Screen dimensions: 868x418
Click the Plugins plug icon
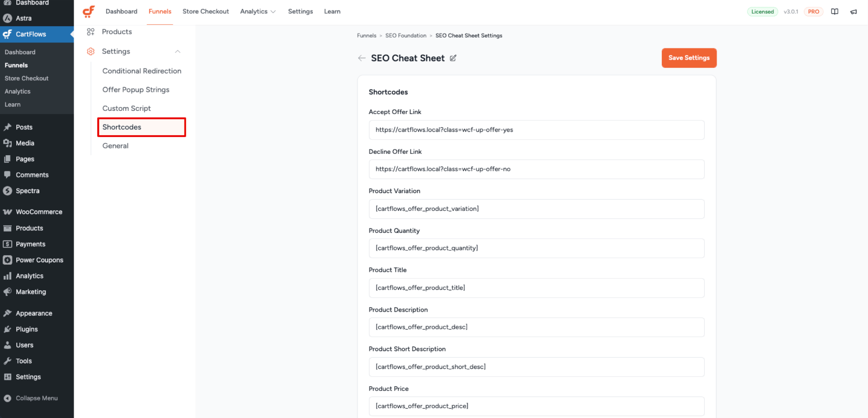coord(7,329)
